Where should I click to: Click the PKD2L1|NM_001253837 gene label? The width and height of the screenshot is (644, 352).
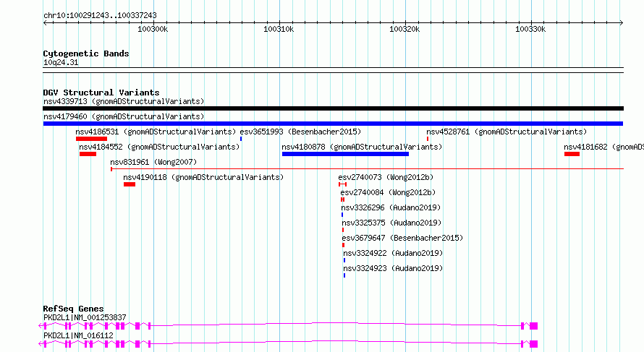85,317
